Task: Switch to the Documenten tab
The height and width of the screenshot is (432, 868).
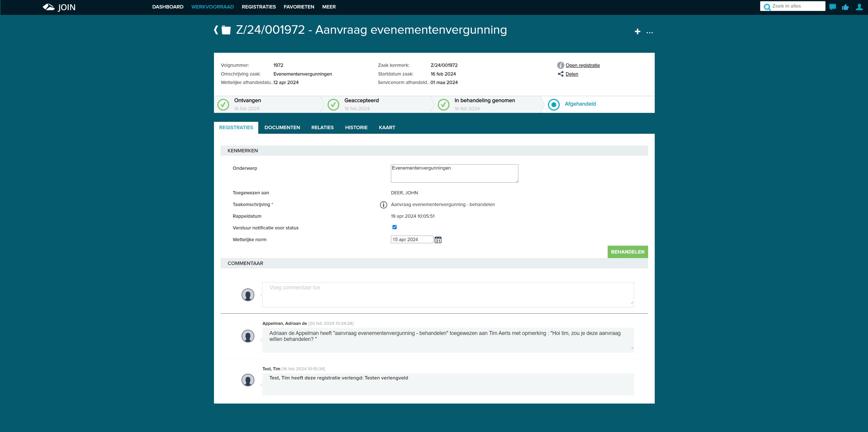Action: coord(282,128)
